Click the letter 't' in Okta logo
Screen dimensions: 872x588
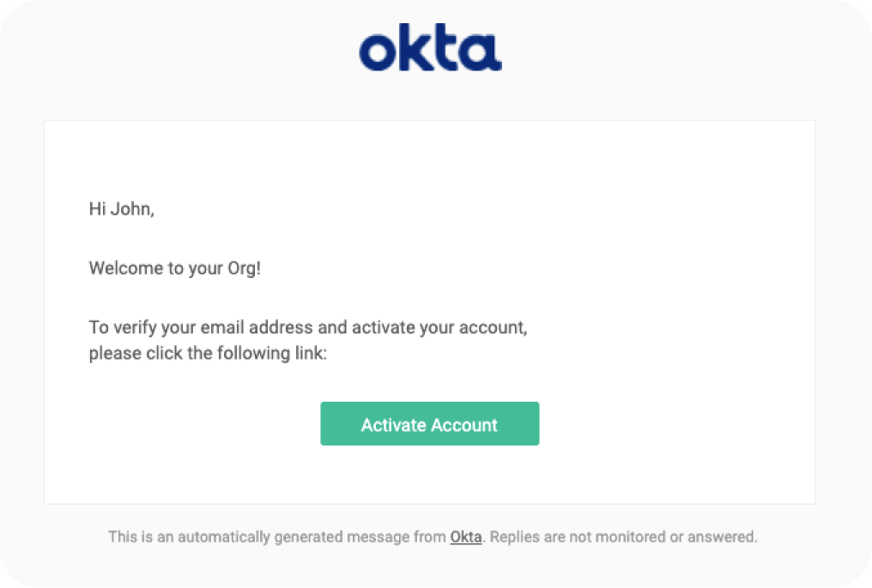pyautogui.click(x=453, y=51)
